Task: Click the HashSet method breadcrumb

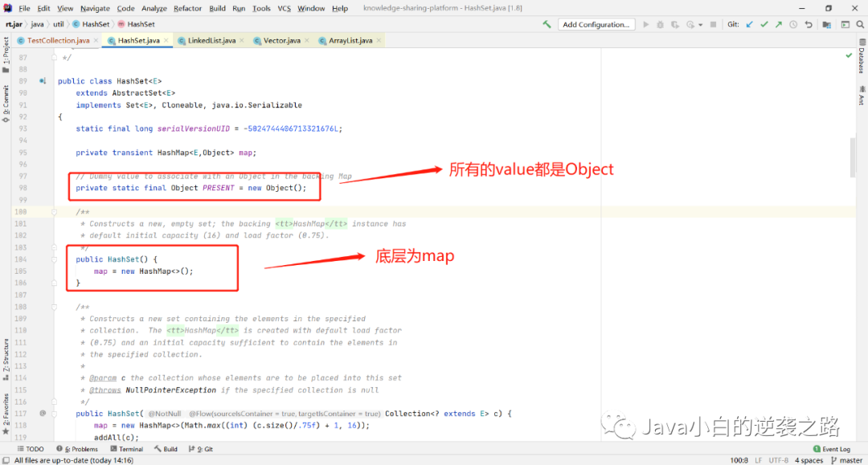Action: pyautogui.click(x=136, y=24)
